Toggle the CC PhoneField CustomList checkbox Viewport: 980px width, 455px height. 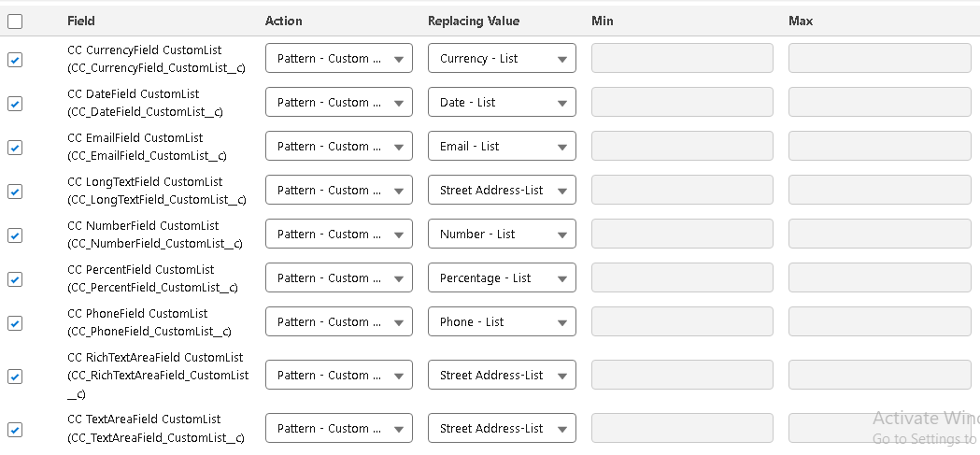coord(15,323)
